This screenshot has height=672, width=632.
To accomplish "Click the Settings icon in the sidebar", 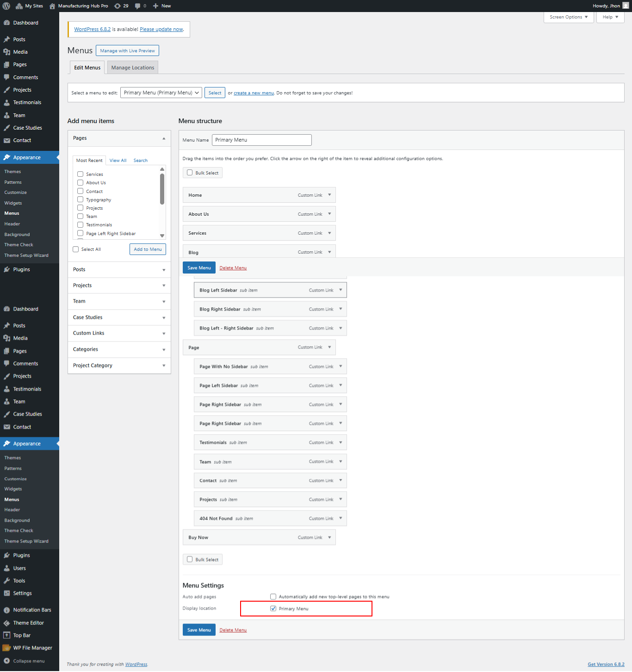I will (x=7, y=593).
